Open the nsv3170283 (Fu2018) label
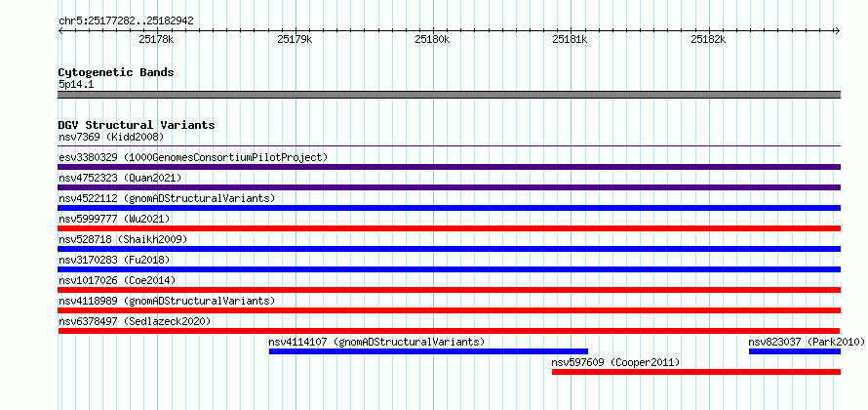 pos(114,260)
